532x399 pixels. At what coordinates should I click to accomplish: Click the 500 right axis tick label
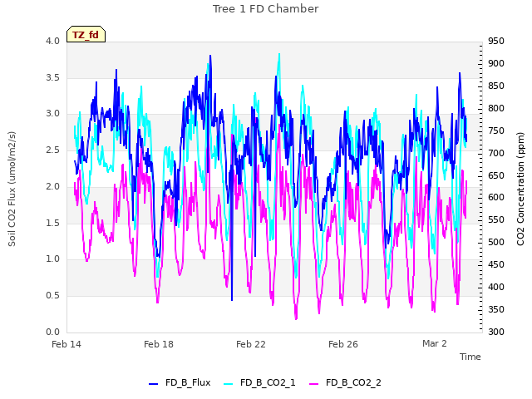tap(496, 242)
